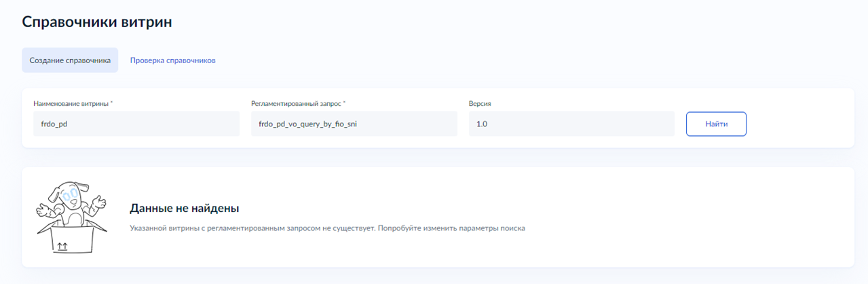Click the Указанной витрины не существует message
This screenshot has height=284, width=868.
click(x=327, y=228)
